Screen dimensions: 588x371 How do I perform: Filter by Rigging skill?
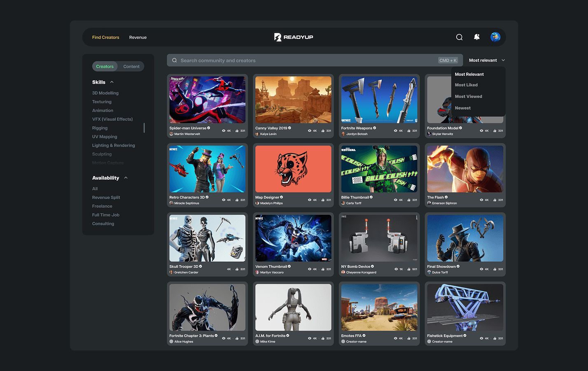pyautogui.click(x=100, y=128)
